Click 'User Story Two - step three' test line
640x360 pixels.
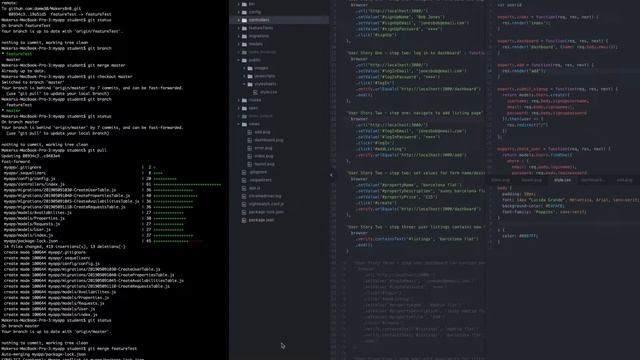[416, 227]
